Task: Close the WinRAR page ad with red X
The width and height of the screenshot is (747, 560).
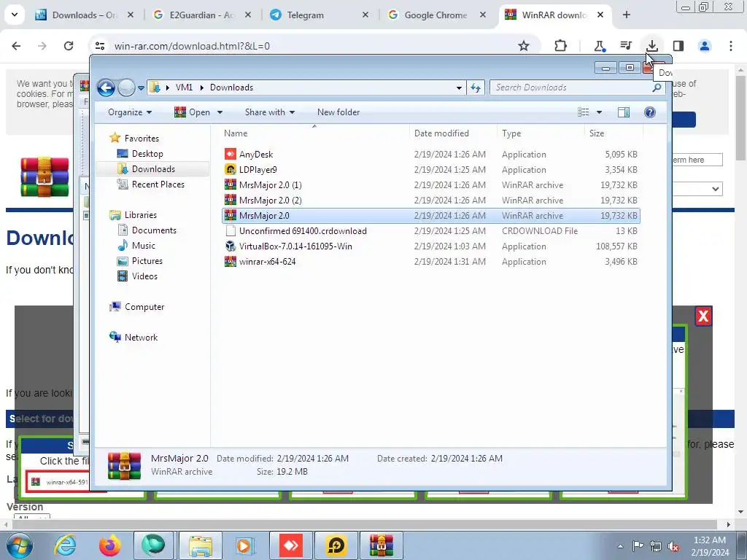Action: (x=703, y=316)
